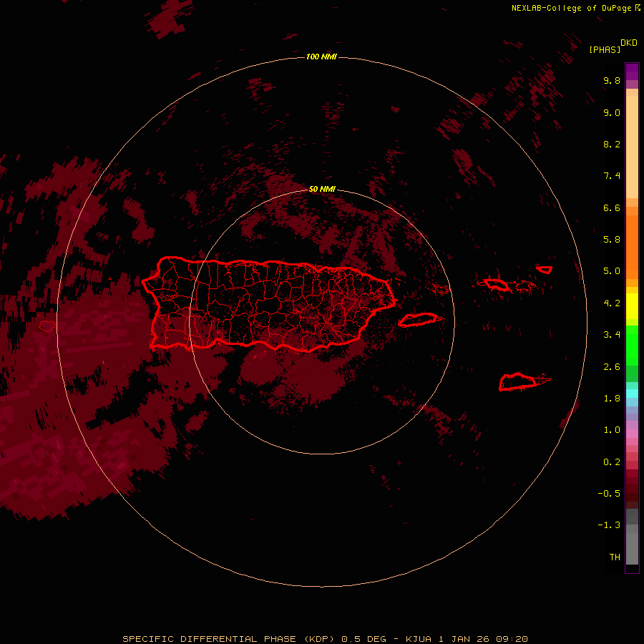This screenshot has height=644, width=644.
Task: Click the DKD label above the legend
Action: click(629, 43)
